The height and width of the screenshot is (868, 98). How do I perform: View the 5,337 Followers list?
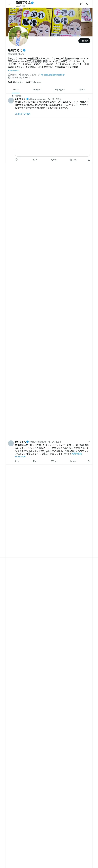33,82
